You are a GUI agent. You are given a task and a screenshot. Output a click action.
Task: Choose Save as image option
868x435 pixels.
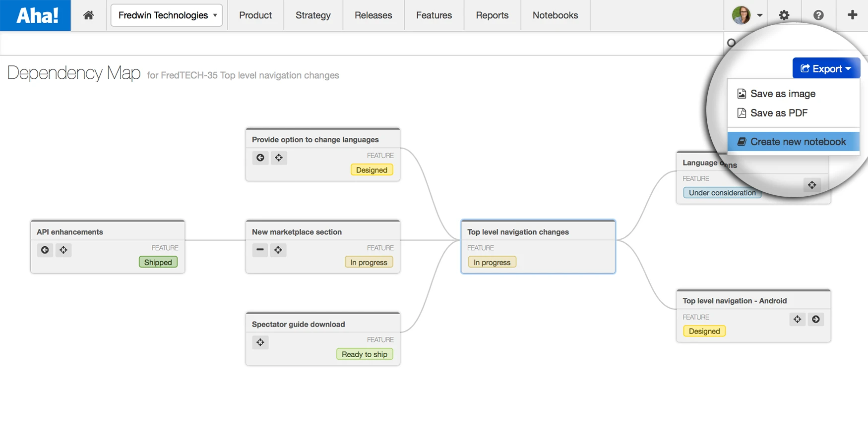click(783, 94)
